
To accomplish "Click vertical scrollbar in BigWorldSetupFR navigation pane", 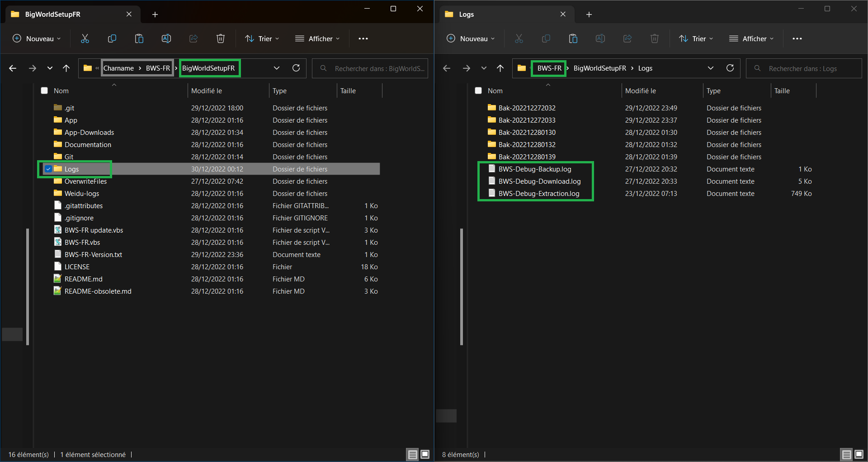I will [x=28, y=286].
